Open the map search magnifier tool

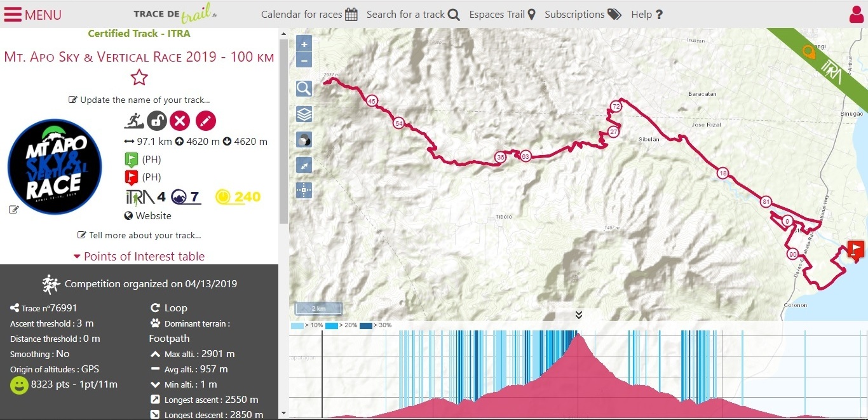click(304, 88)
